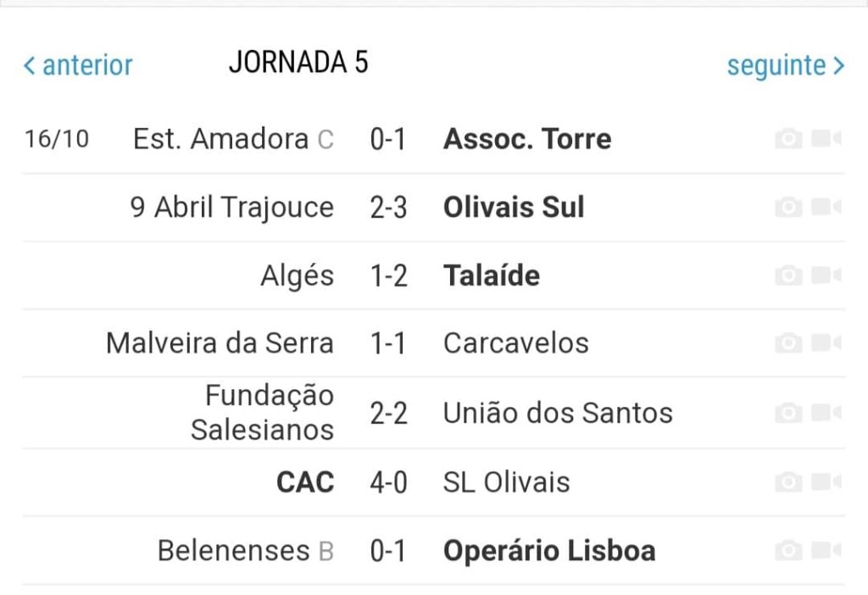Go to previous round via anterior
Viewport: 868px width, 595px height.
(78, 65)
